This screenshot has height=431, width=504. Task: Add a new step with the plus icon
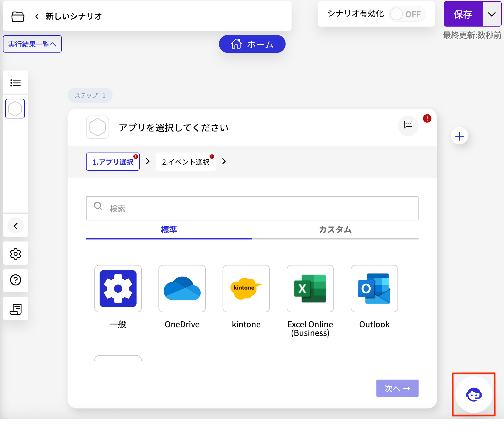click(x=459, y=136)
